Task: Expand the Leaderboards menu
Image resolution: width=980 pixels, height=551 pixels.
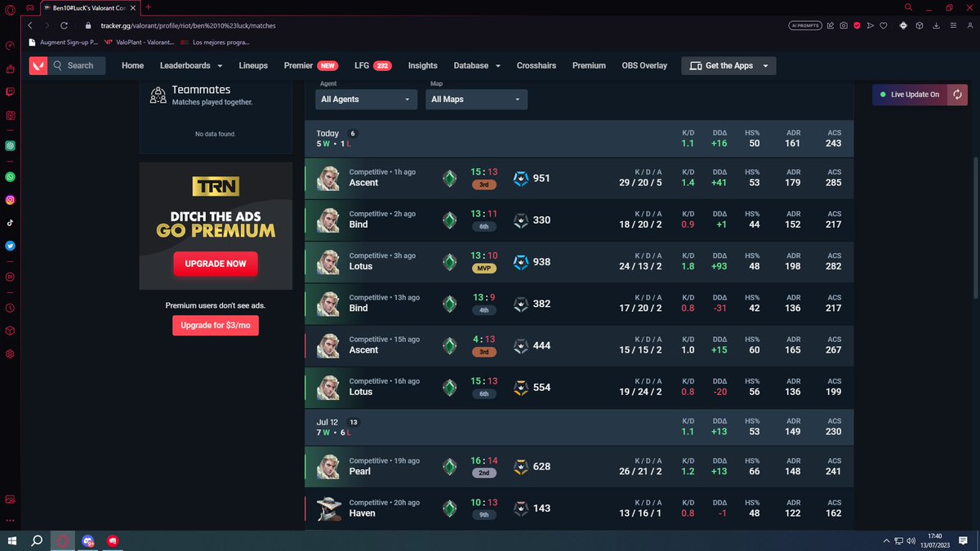Action: click(193, 65)
